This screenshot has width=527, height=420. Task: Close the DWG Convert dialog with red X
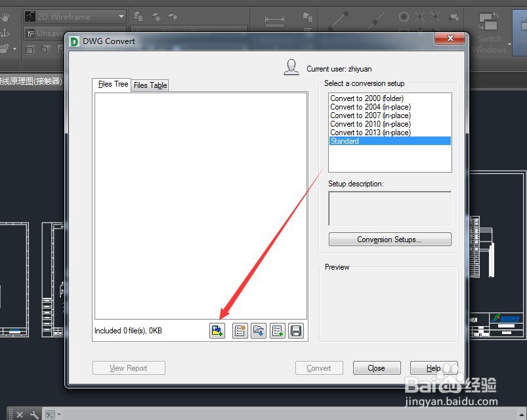point(450,38)
